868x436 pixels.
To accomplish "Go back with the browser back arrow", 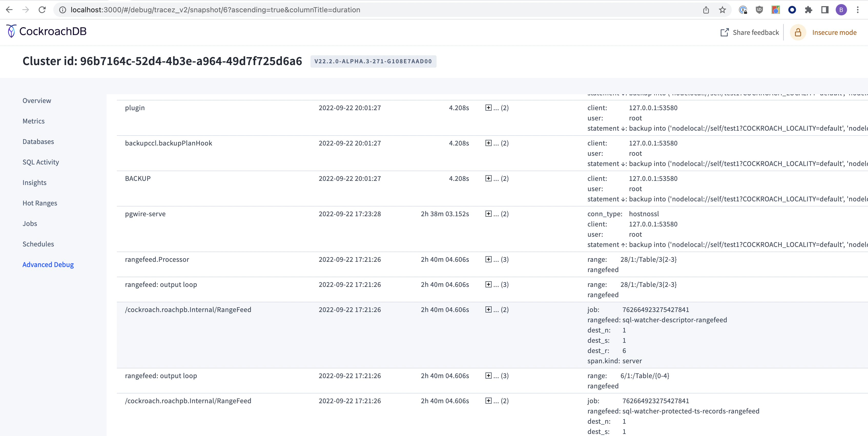I will (x=9, y=10).
